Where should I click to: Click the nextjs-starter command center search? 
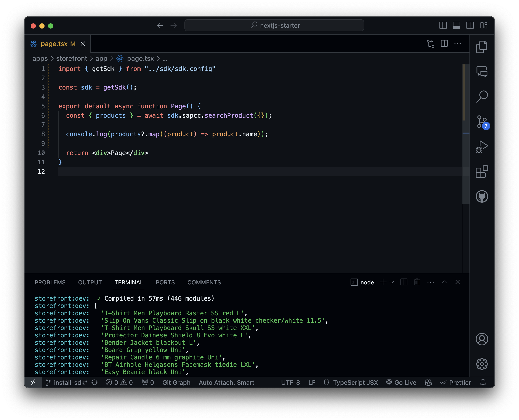pos(274,25)
